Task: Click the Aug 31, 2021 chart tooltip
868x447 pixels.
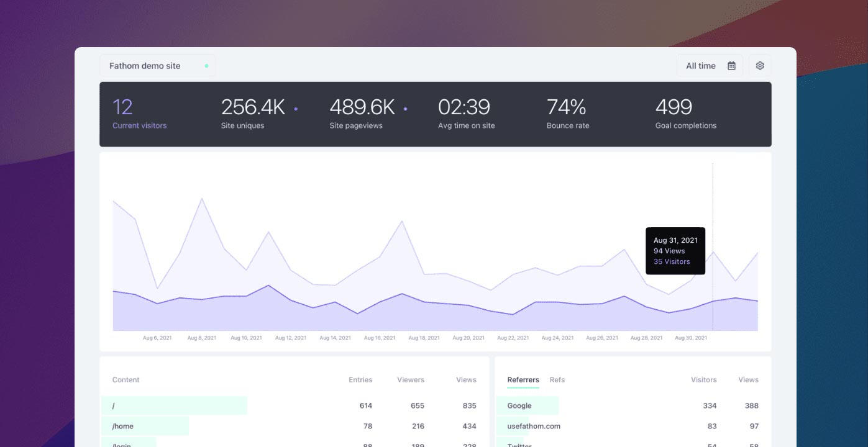Action: click(675, 251)
